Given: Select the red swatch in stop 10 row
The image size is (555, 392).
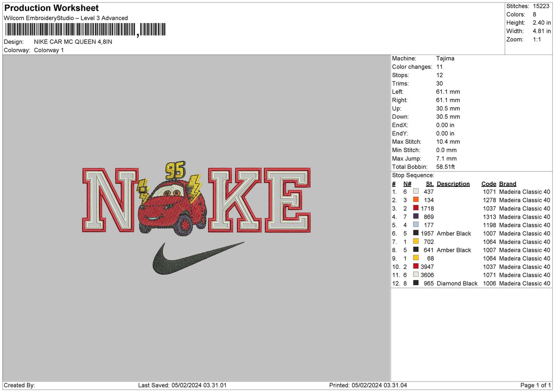Looking at the screenshot, I should click(416, 266).
